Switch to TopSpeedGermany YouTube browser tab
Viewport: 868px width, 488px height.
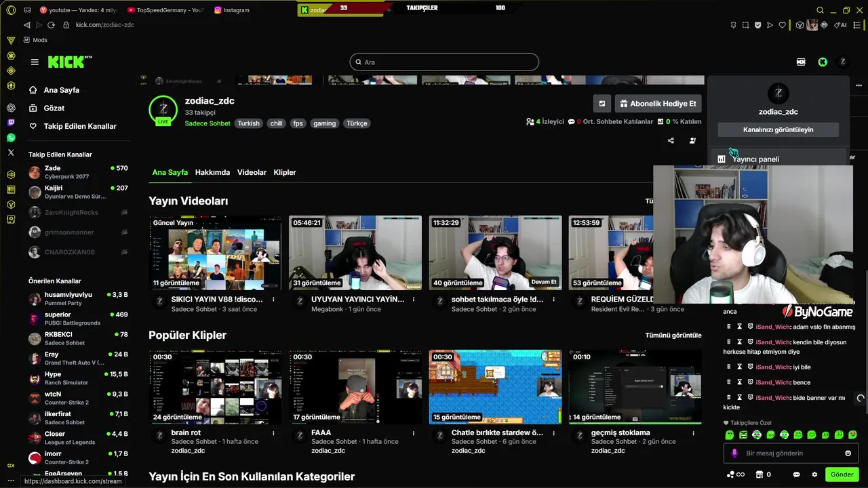coord(165,10)
